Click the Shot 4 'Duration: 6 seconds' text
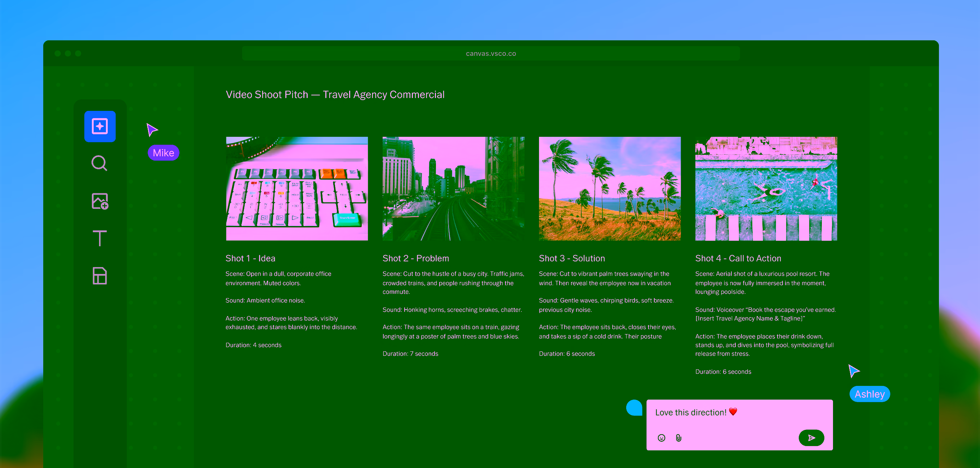 [723, 372]
